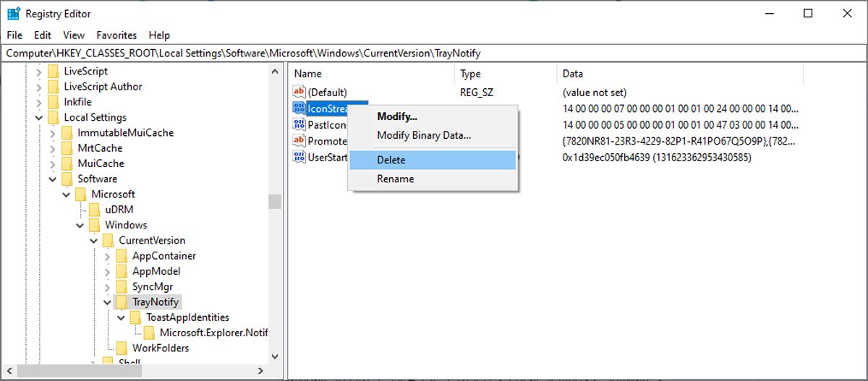The image size is (868, 381).
Task: Choose Delete from the context menu
Action: (391, 160)
